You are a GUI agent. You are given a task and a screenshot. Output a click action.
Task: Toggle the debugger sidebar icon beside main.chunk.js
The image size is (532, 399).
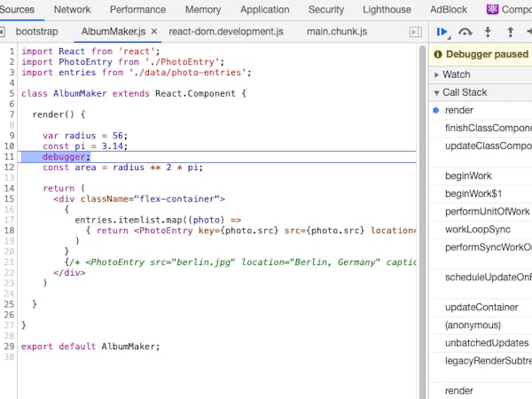[416, 32]
